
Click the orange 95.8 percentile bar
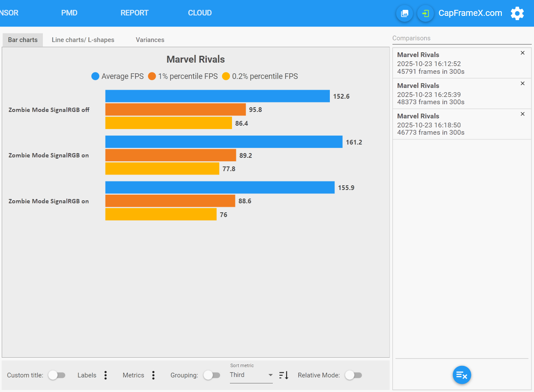[175, 109]
